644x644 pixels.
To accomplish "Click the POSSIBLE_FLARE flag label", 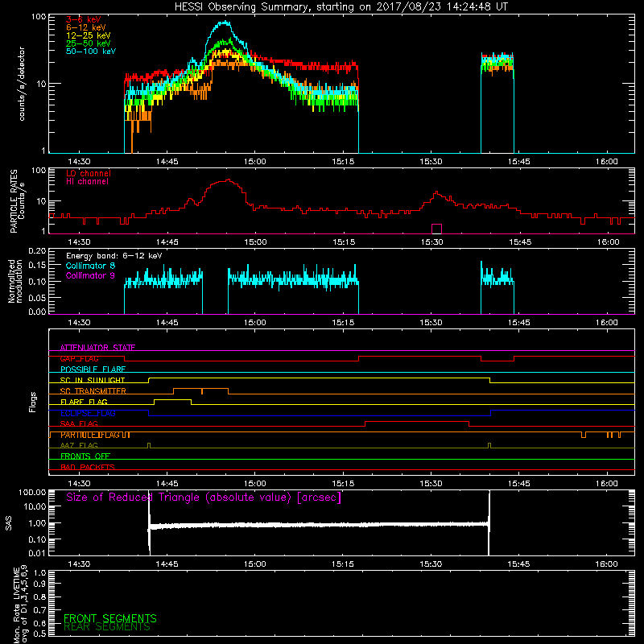I will (93, 369).
